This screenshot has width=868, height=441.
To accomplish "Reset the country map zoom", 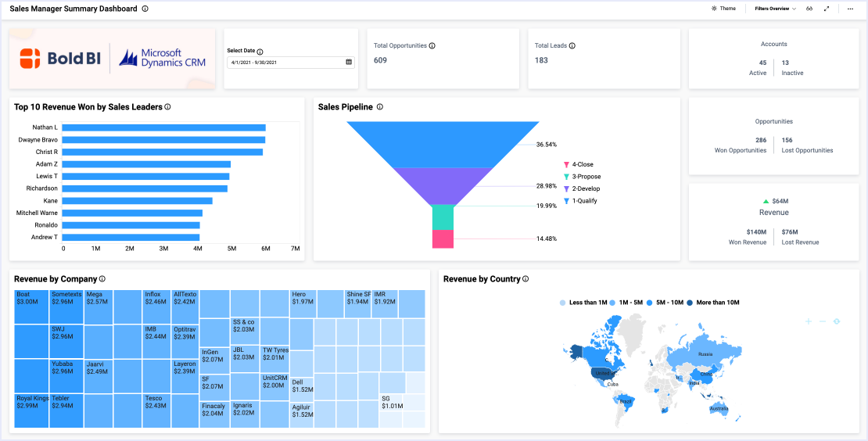I will click(836, 321).
